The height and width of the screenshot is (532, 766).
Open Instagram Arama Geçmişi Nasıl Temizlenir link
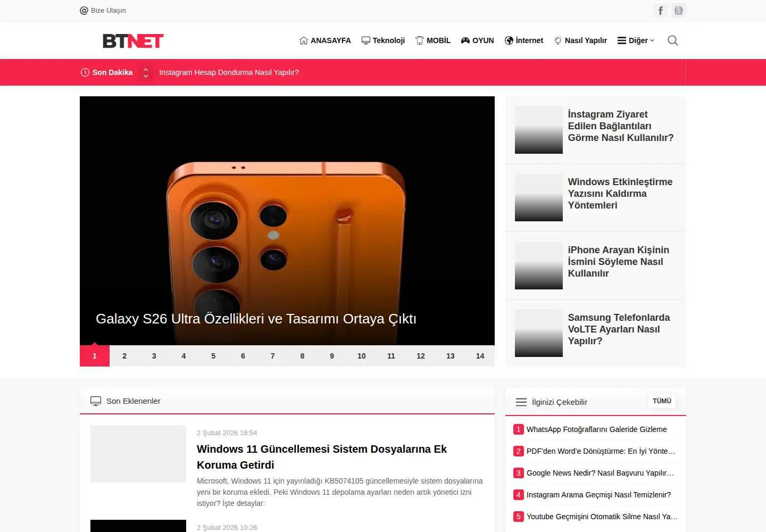pyautogui.click(x=598, y=495)
